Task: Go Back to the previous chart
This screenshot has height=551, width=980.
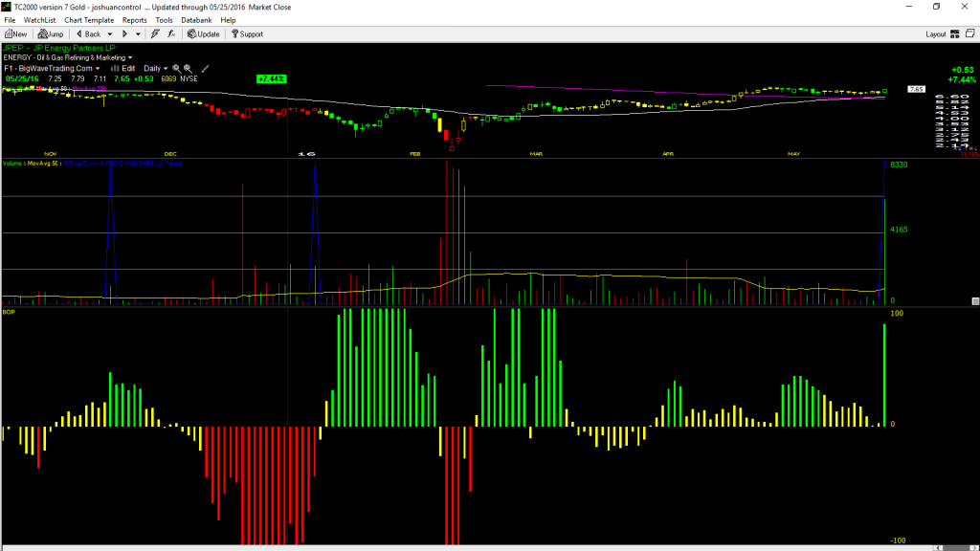Action: point(88,34)
